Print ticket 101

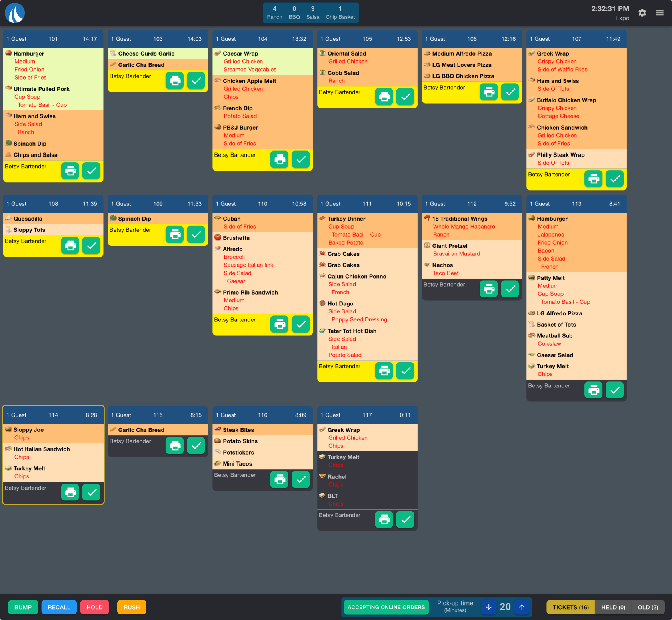click(70, 171)
